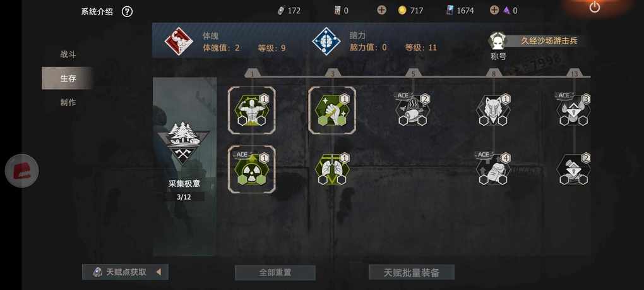Image resolution: width=644 pixels, height=290 pixels.
Task: Select the lungs talent icon
Action: 332,169
